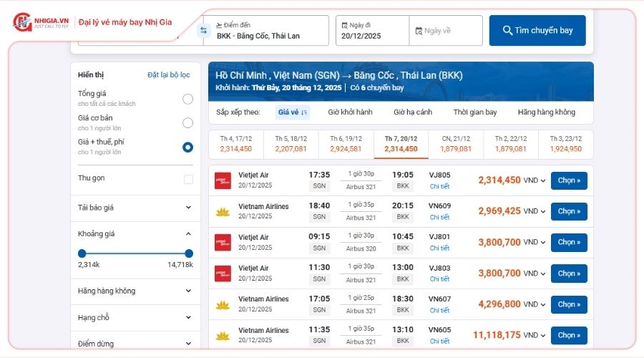Image resolution: width=644 pixels, height=358 pixels.
Task: Click the calendar icon in Ngày về field
Action: click(x=419, y=31)
